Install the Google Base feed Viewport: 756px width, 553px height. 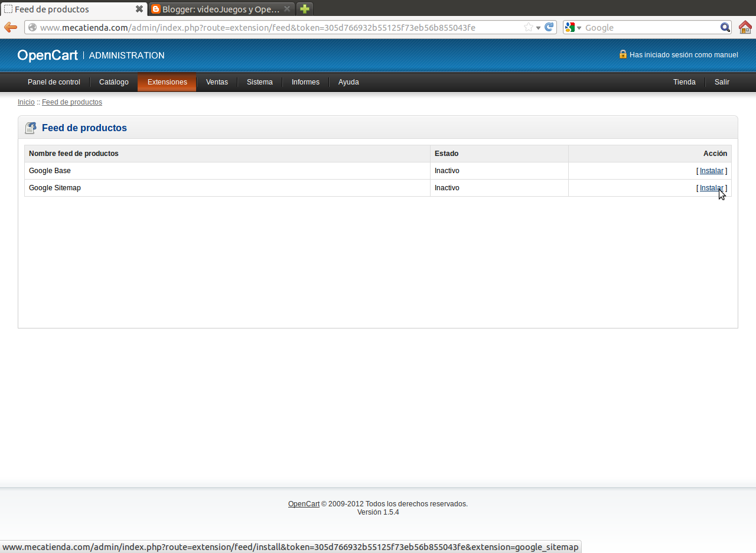(x=712, y=171)
